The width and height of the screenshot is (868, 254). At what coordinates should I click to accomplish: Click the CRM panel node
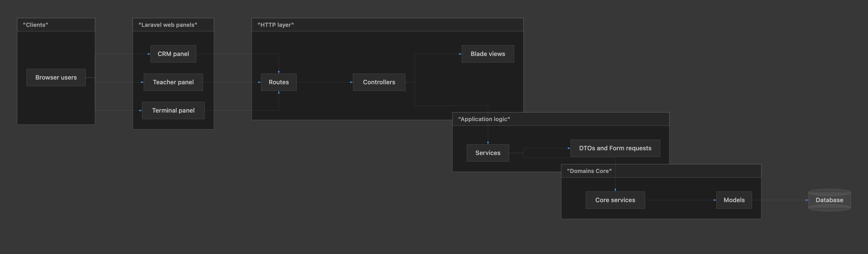click(x=173, y=54)
